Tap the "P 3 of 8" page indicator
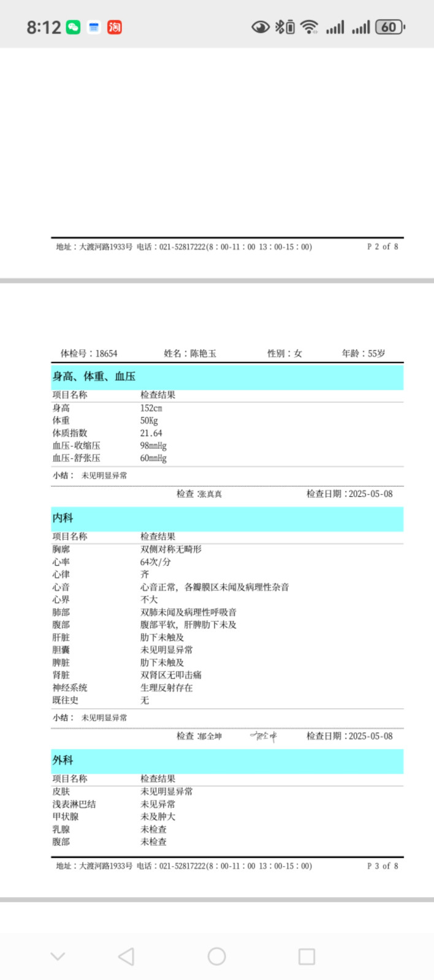 (383, 865)
